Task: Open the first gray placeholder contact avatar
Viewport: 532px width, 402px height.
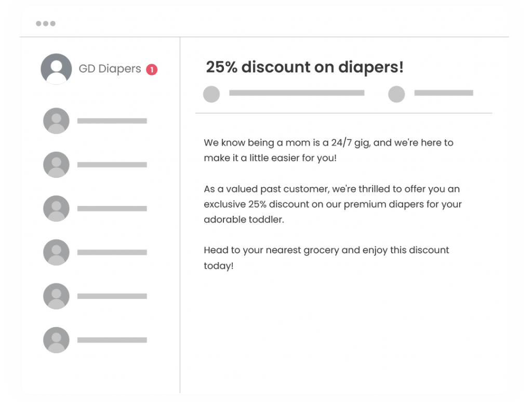Action: [56, 121]
